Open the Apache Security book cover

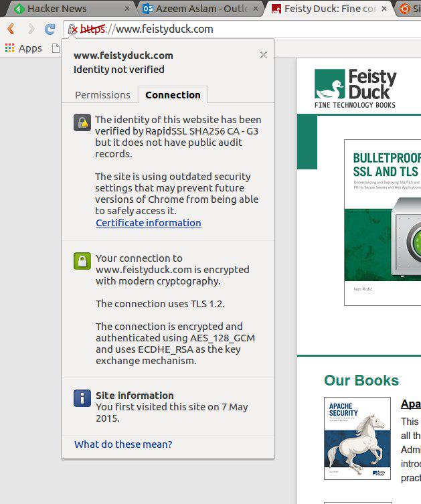pos(357,438)
